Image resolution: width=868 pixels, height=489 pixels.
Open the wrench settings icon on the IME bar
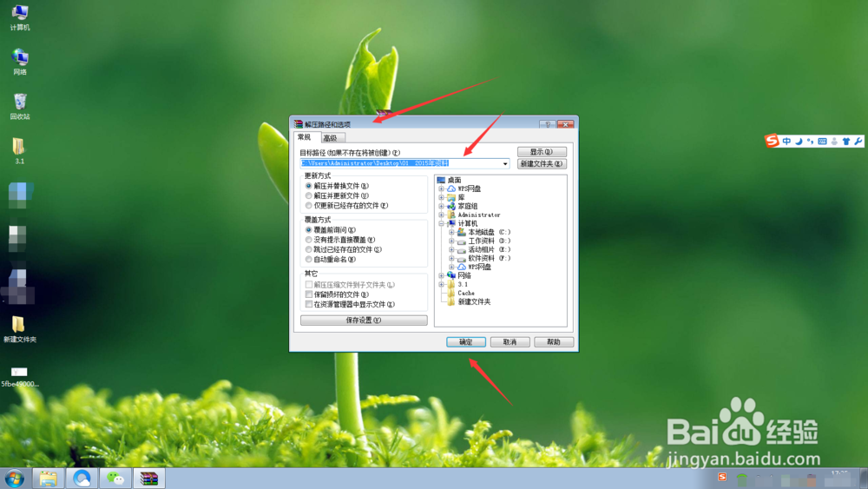858,142
